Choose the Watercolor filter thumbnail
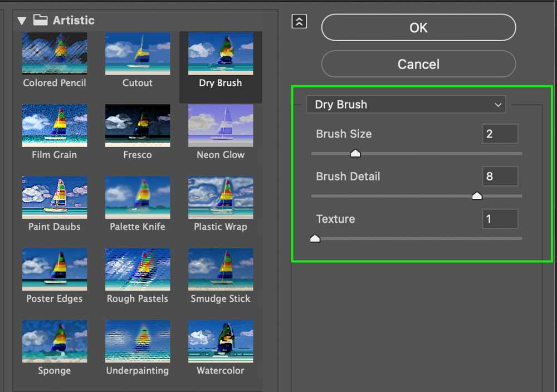 pos(221,341)
